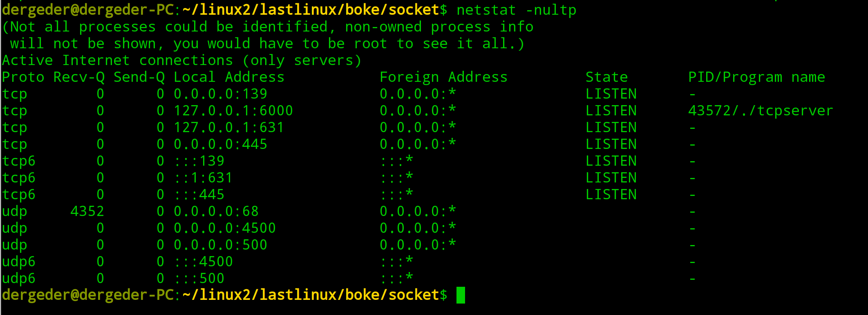Viewport: 868px width, 315px height.
Task: Click '43572/./tcpserver' program name entry
Action: coord(760,111)
